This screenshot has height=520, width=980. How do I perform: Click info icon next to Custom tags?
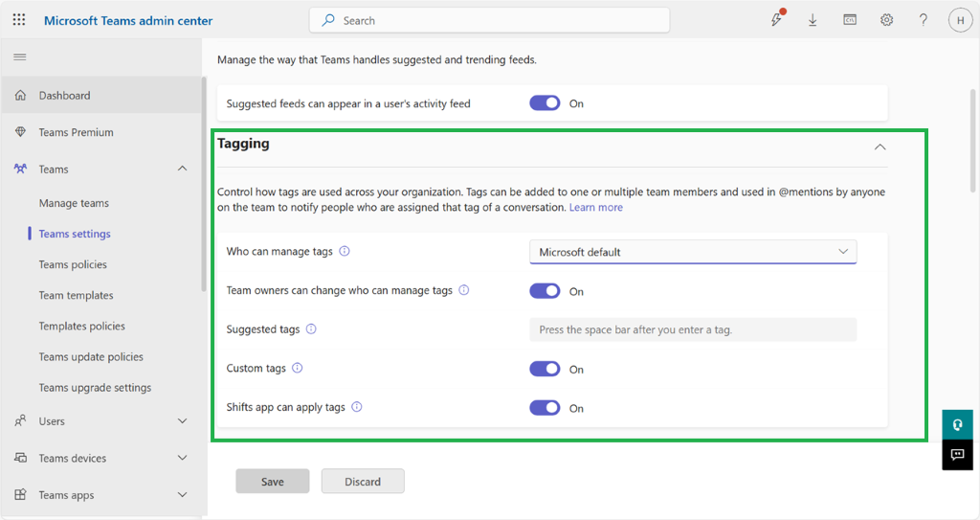(298, 369)
